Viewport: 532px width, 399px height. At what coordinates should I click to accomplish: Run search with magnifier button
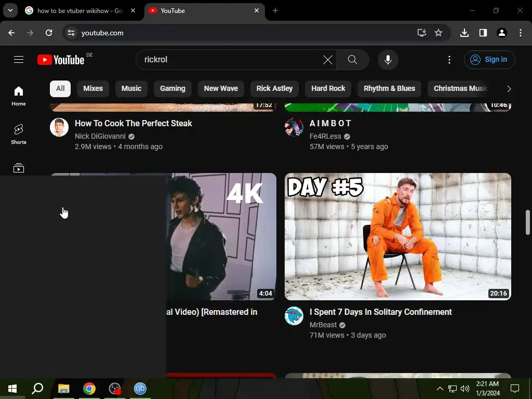353,60
